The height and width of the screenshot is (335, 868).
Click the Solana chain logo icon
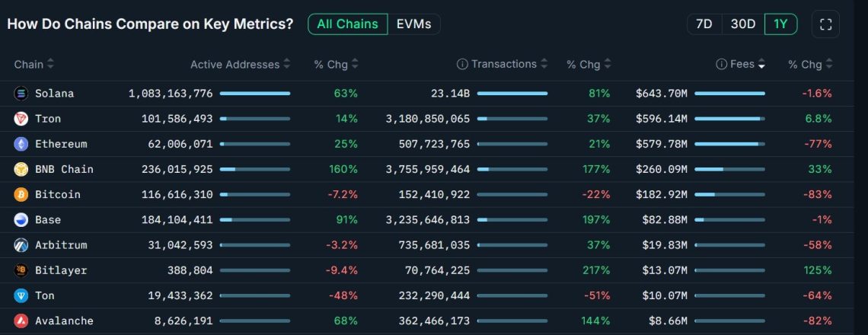click(x=21, y=94)
